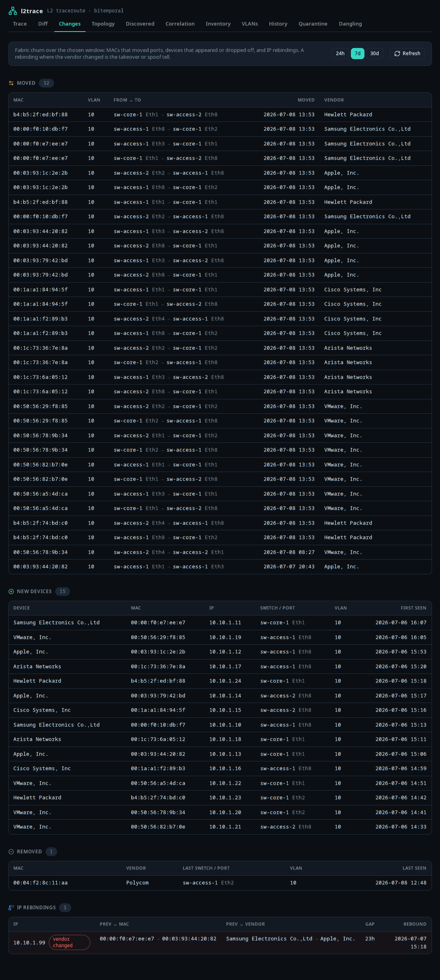Choose the 30d time window
440x980 pixels.
pyautogui.click(x=374, y=54)
